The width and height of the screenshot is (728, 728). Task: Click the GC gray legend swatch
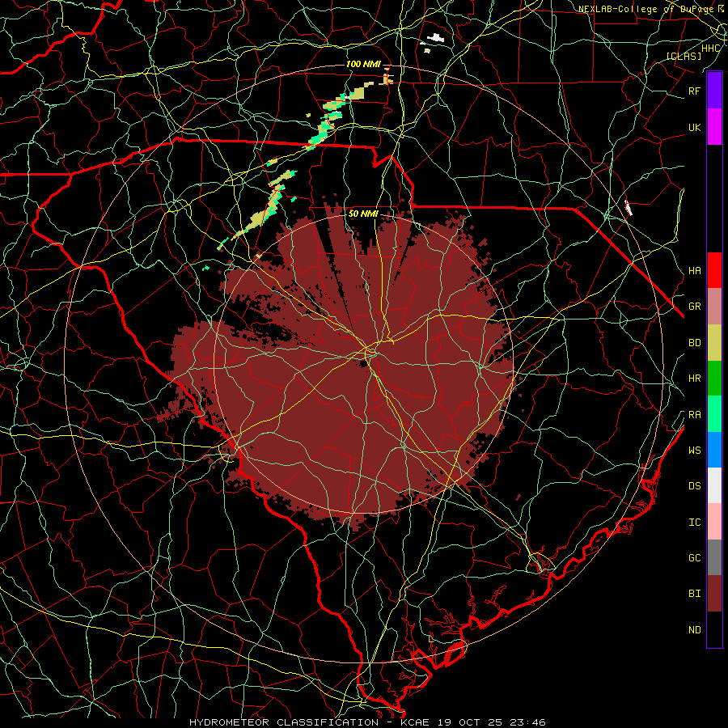[x=714, y=557]
